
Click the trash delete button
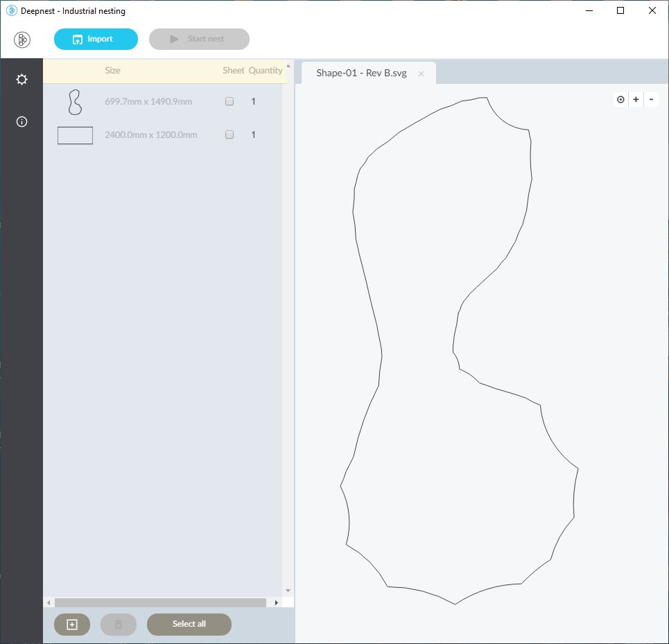118,625
